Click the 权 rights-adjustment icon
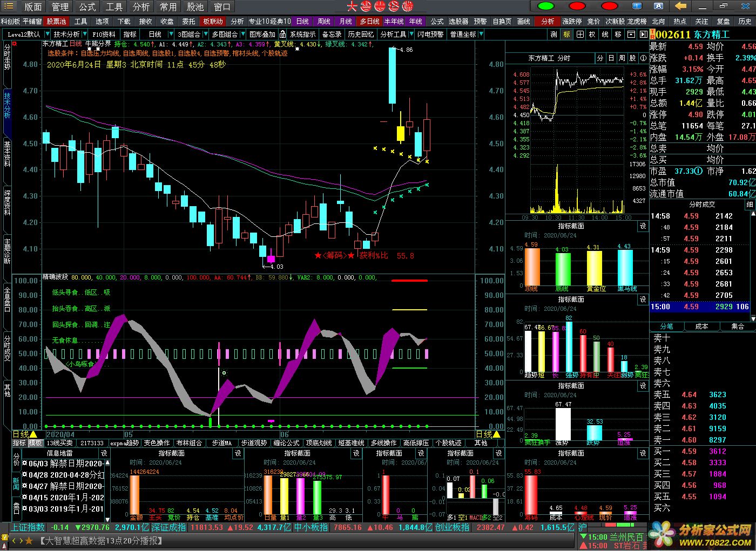The height and width of the screenshot is (551, 756). click(592, 34)
